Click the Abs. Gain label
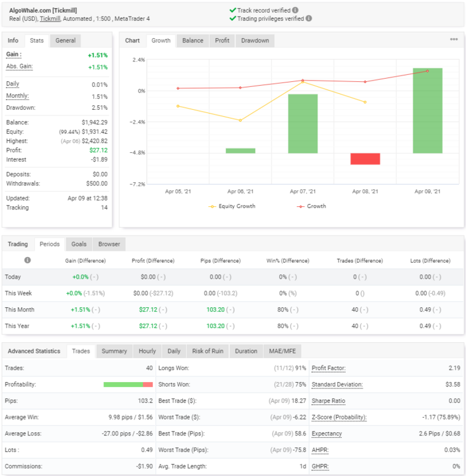This screenshot has width=466, height=476. (x=20, y=67)
